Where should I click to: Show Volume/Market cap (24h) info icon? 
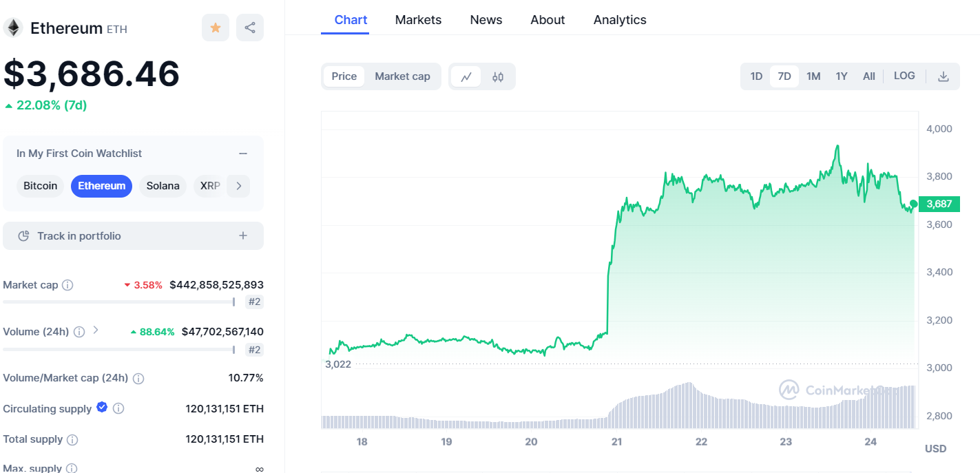[x=138, y=379]
